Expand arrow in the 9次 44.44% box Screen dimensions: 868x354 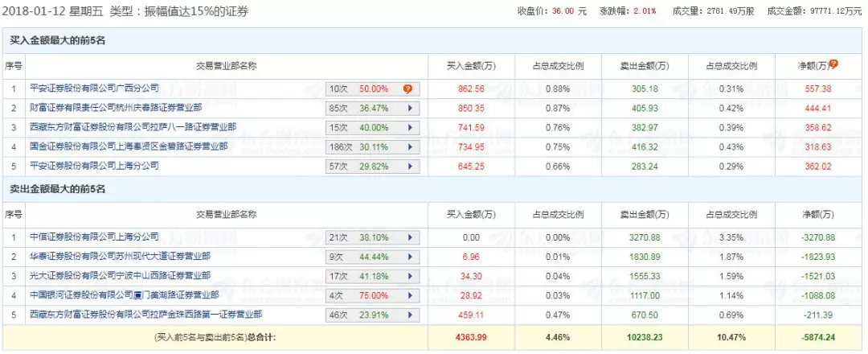tap(410, 257)
